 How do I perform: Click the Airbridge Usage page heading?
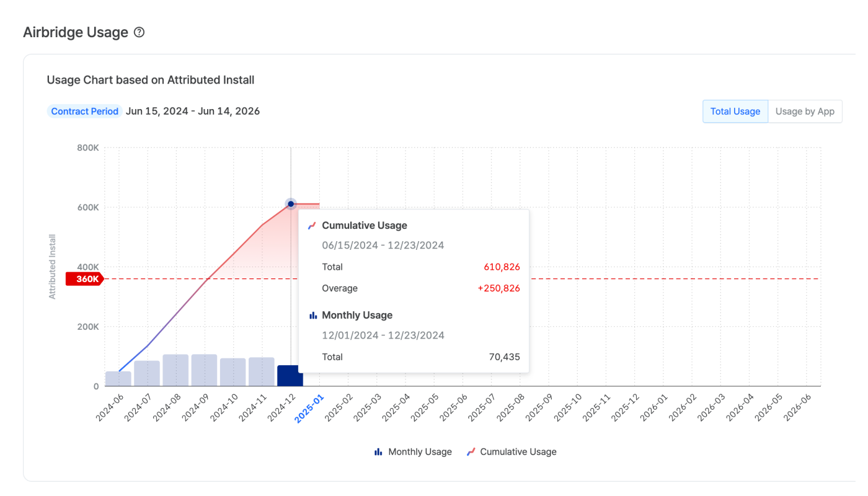[x=76, y=32]
